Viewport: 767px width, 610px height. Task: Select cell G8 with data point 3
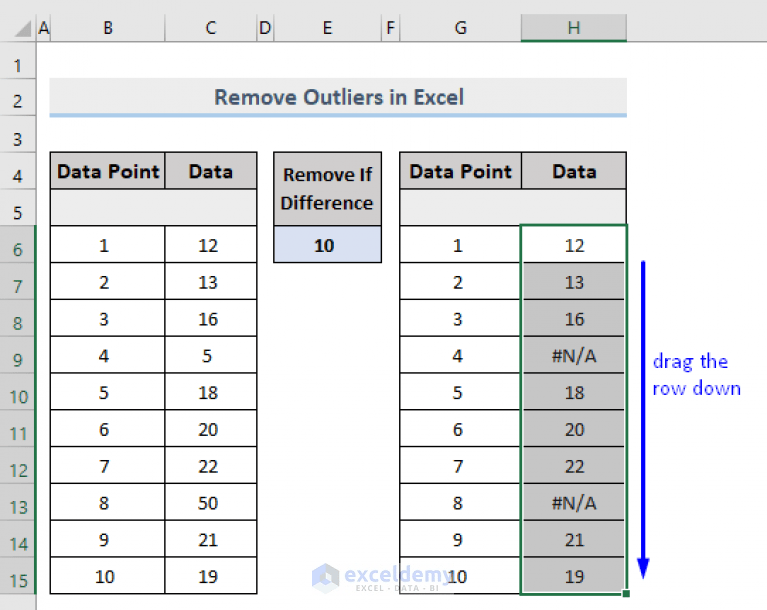(460, 318)
